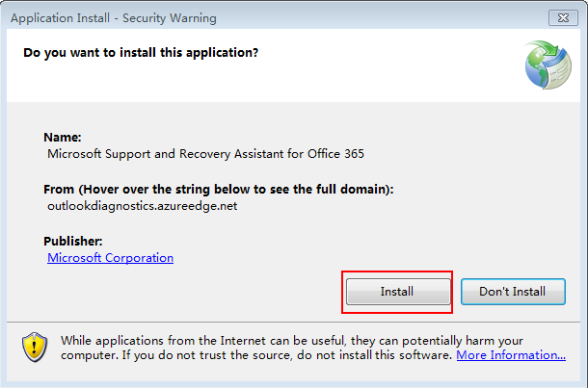
Task: Click the yellow security shield warning icon
Action: 35,347
